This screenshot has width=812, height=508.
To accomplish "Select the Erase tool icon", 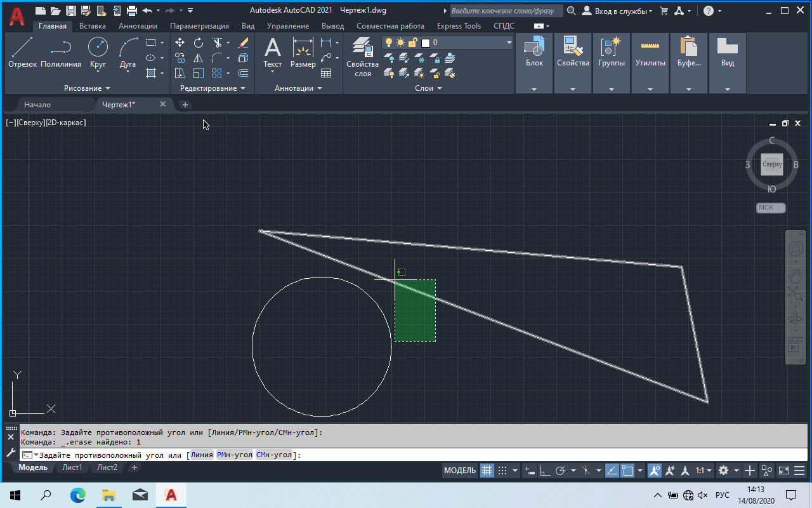I will pyautogui.click(x=243, y=43).
